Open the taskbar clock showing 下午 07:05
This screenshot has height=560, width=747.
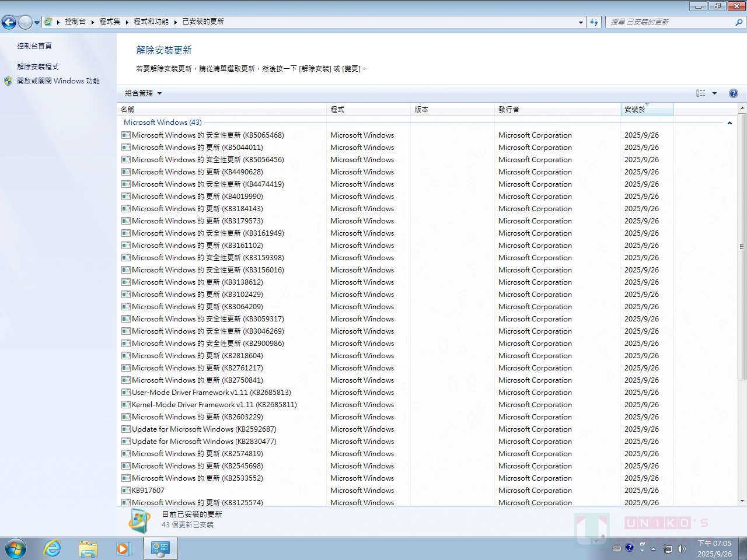(x=714, y=549)
